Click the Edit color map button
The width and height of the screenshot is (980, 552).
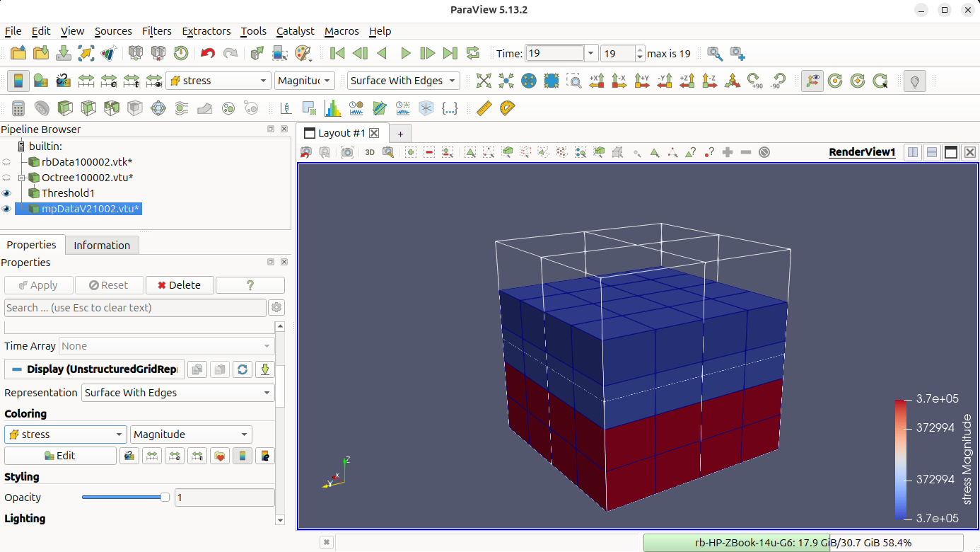coord(61,456)
